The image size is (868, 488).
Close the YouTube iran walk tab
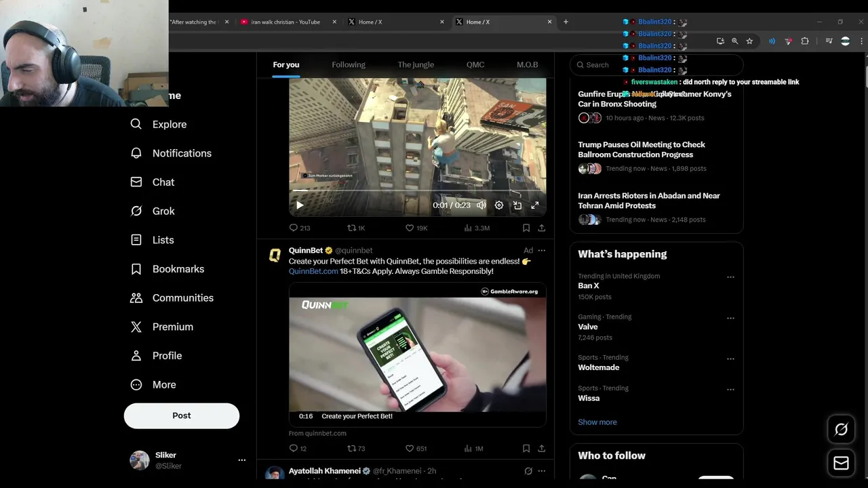334,22
